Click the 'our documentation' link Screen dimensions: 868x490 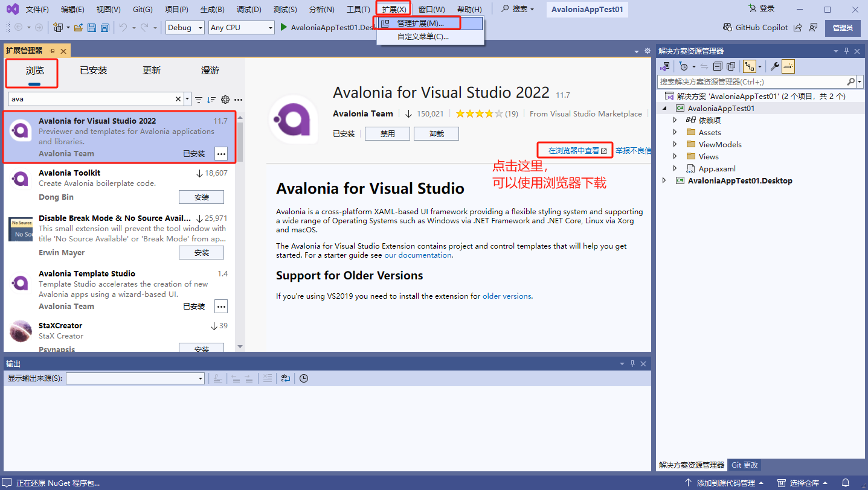(x=418, y=255)
